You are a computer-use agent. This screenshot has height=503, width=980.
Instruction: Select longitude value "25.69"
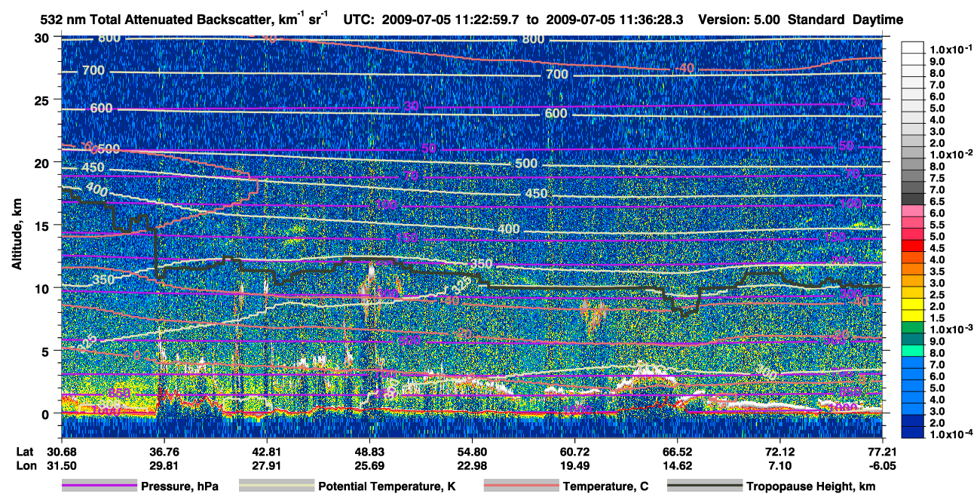click(369, 465)
